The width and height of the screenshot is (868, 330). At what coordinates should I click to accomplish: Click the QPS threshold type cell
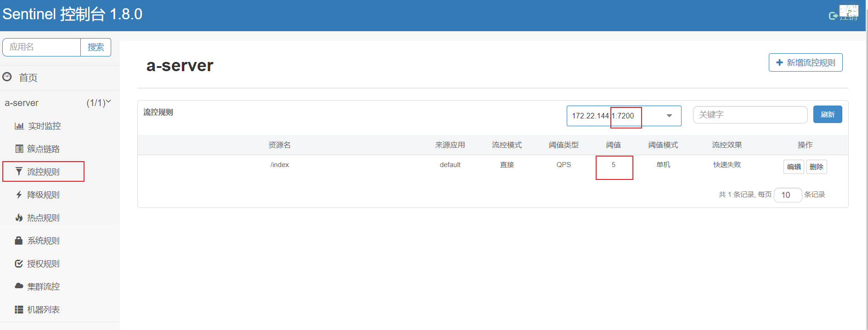[x=564, y=165]
